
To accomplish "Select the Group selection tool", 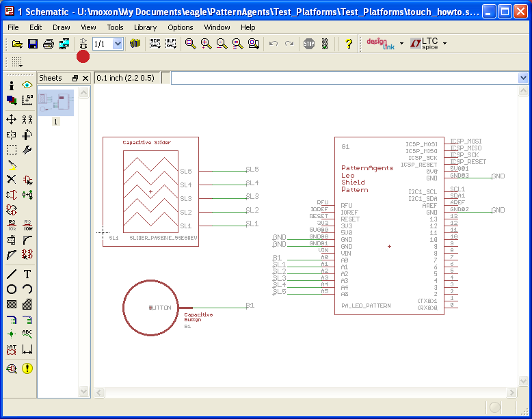I will pyautogui.click(x=12, y=150).
